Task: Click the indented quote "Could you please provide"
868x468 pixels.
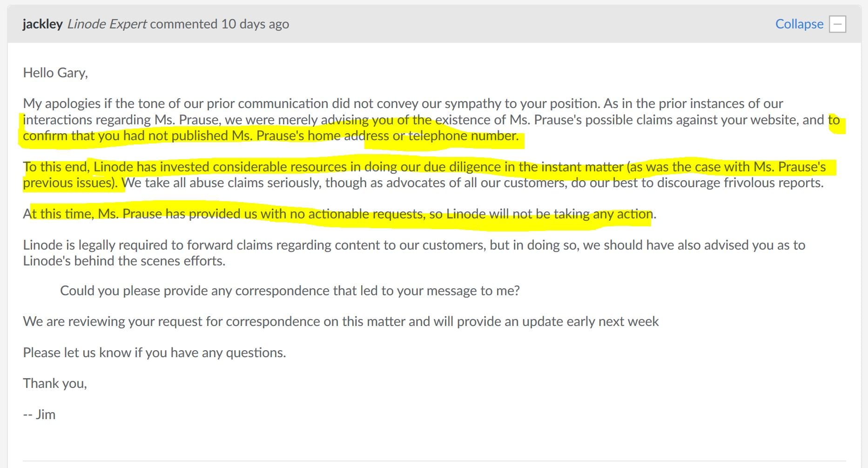Action: click(289, 291)
